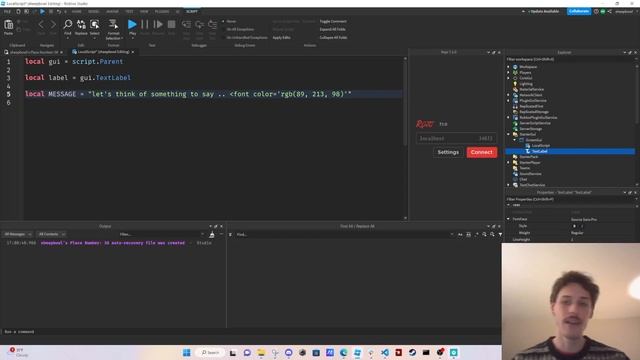This screenshot has width=640, height=360.
Task: Collapse the FontFace property group
Action: pyautogui.click(x=509, y=219)
